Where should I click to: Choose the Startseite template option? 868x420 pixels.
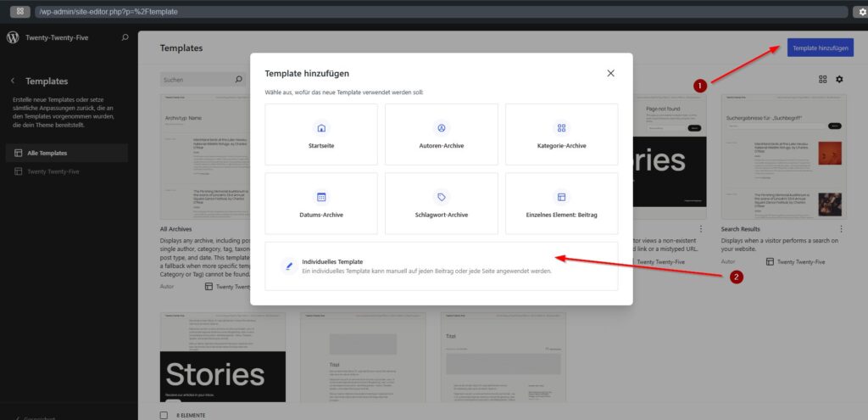click(x=321, y=134)
